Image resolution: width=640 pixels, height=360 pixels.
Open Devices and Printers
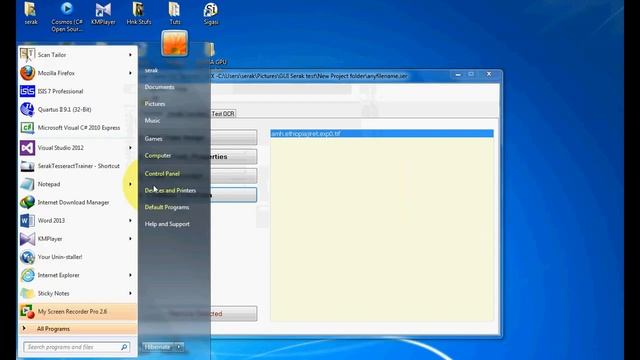[170, 190]
